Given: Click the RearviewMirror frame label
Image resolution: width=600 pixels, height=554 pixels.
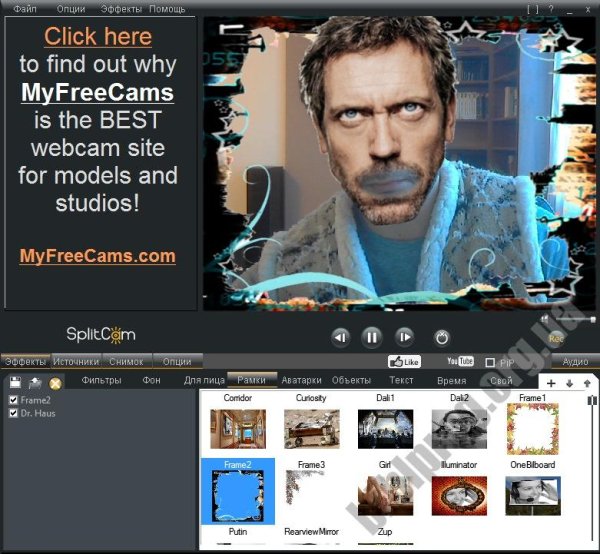Looking at the screenshot, I should (x=311, y=532).
